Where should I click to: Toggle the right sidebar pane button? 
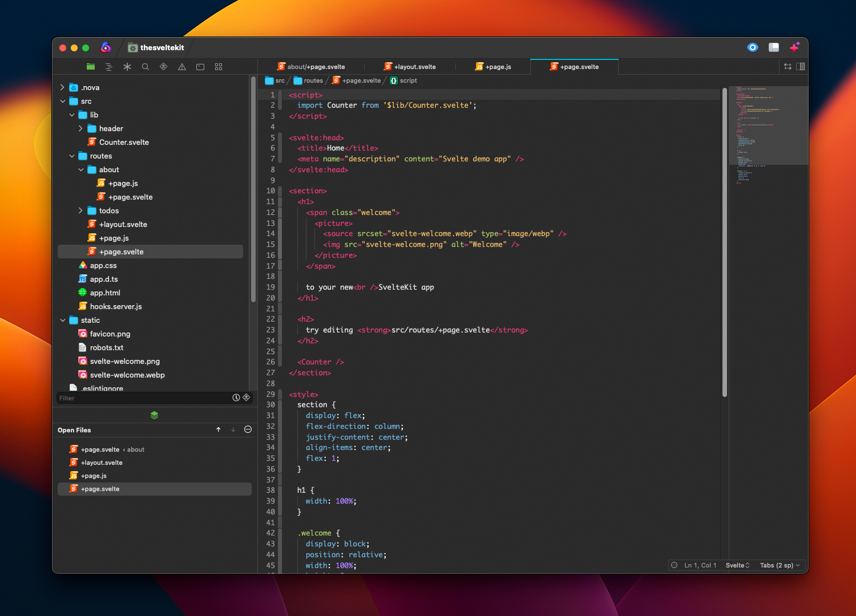click(801, 67)
